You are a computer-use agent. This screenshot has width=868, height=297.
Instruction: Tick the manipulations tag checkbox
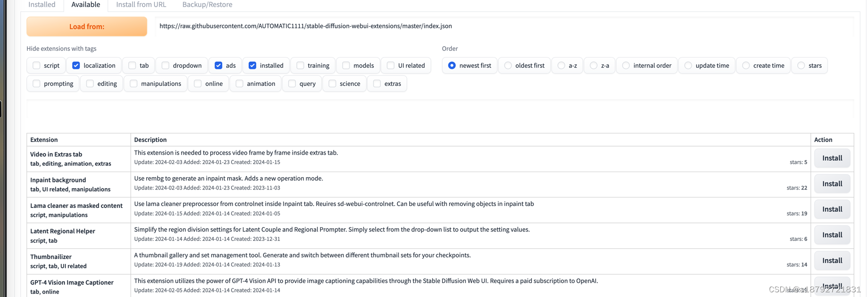134,84
